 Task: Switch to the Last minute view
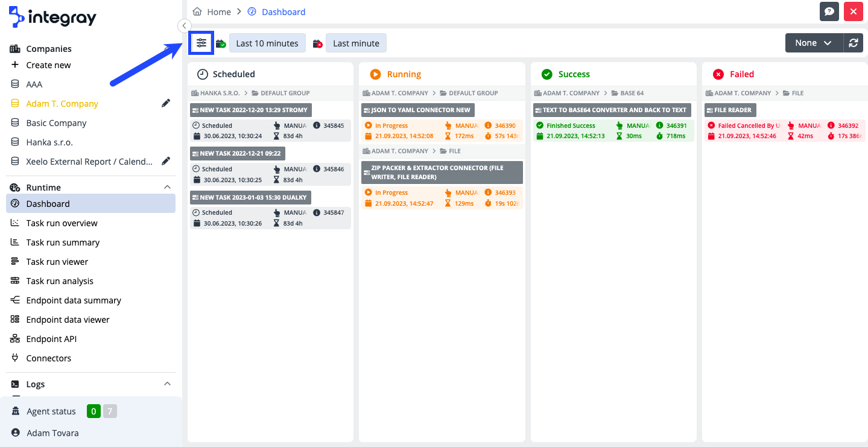coord(355,42)
